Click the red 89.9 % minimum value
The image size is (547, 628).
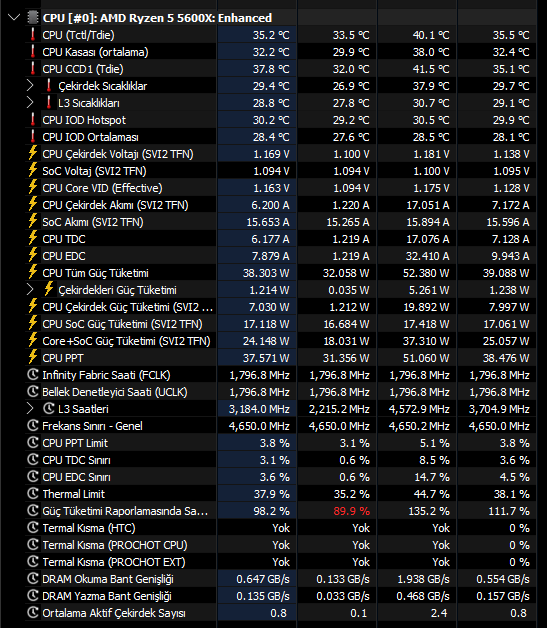(x=352, y=511)
